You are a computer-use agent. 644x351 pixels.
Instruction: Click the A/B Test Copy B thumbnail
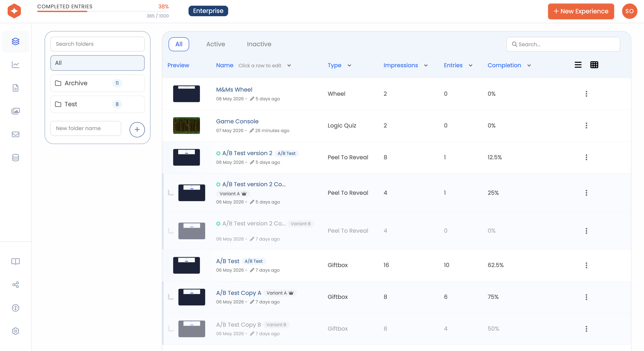tap(192, 329)
